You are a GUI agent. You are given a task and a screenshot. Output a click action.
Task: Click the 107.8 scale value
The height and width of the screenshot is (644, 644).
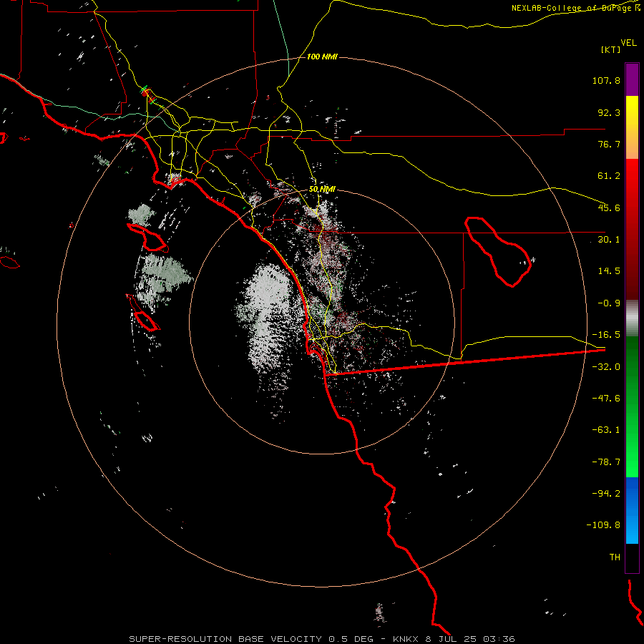606,80
